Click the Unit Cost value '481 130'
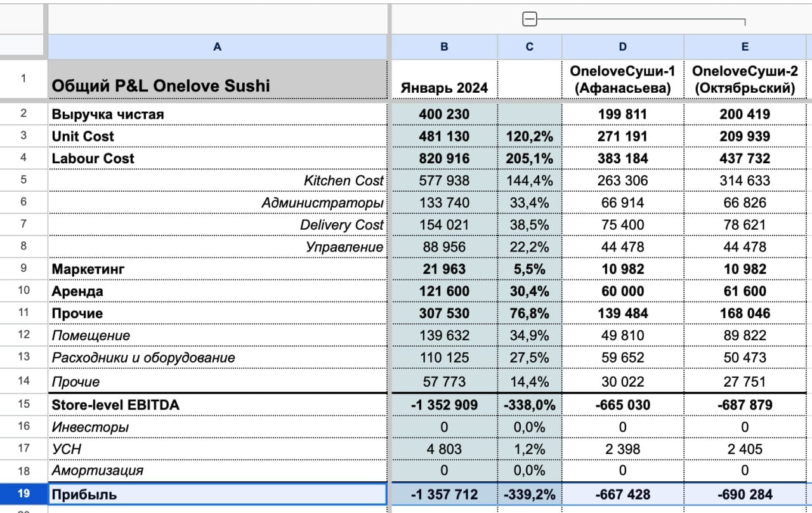This screenshot has width=812, height=513. (x=445, y=136)
